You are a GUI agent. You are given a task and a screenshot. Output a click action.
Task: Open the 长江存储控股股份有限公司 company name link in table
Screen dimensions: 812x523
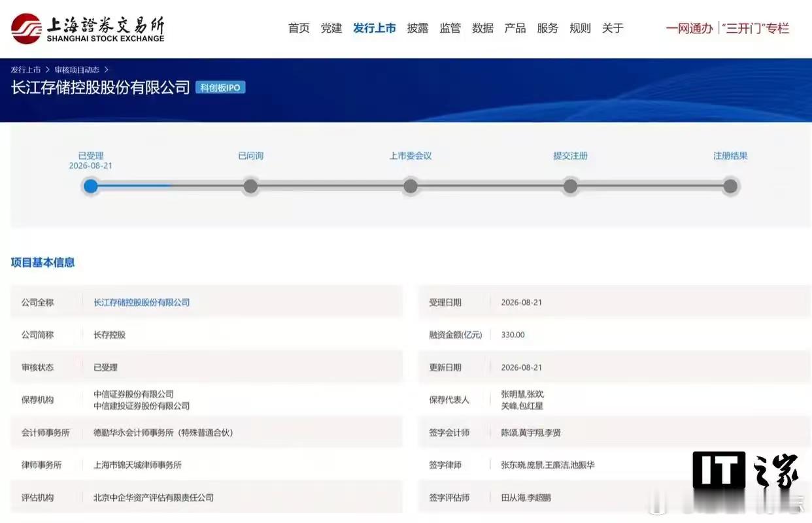142,302
